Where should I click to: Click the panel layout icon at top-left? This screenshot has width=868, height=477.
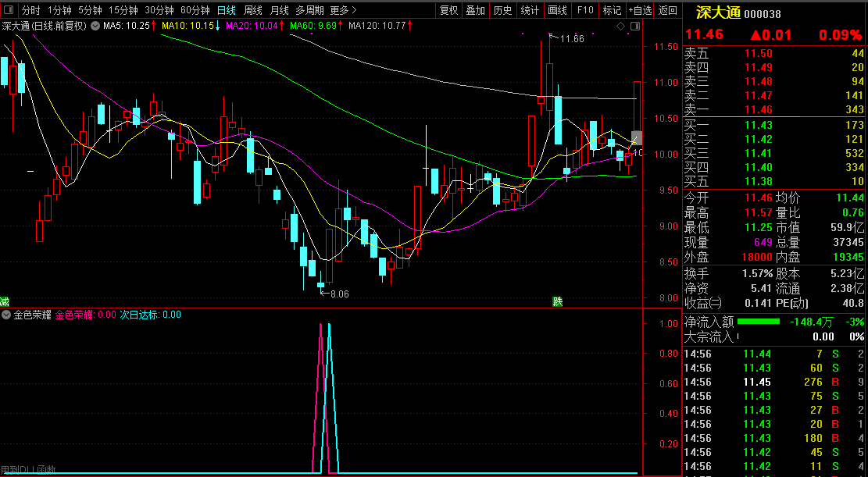pos(9,10)
